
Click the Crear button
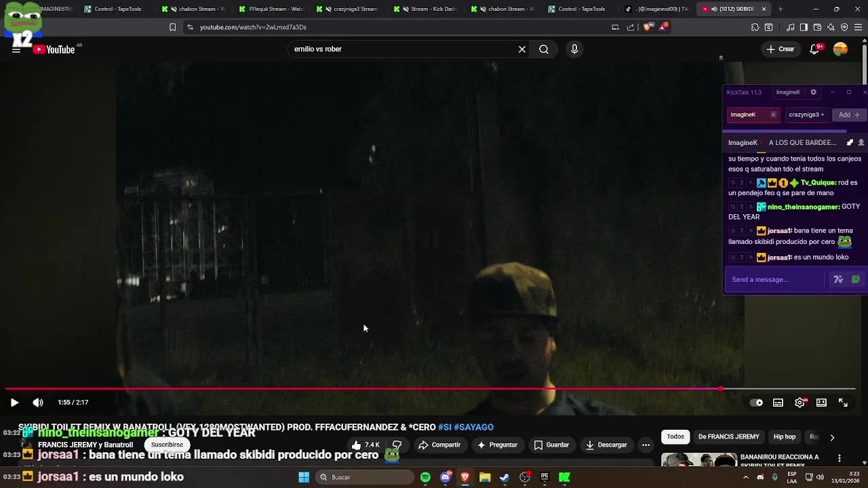click(x=781, y=49)
